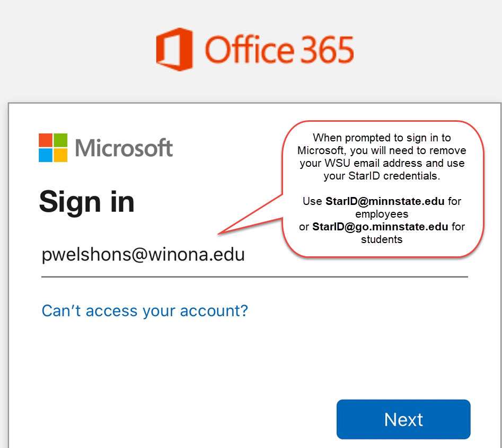Click the word employees in the callout

[x=382, y=214]
